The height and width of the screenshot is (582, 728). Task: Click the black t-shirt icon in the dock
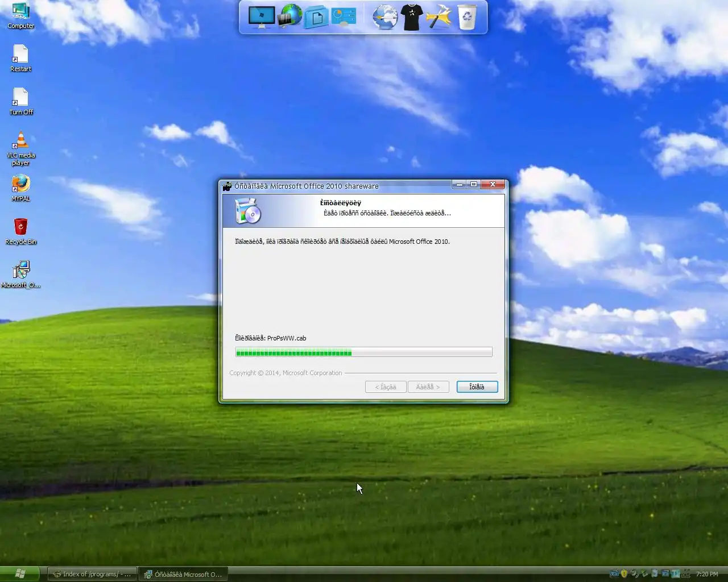[412, 17]
